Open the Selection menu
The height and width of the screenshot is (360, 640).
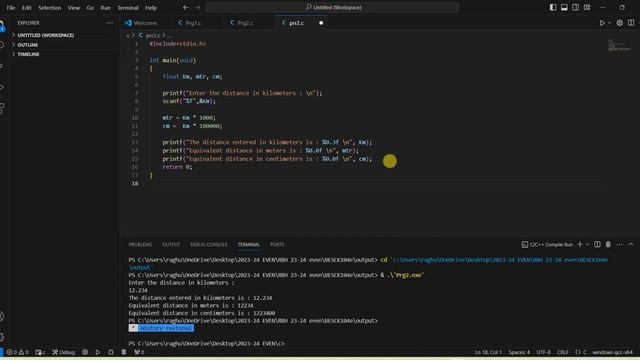pyautogui.click(x=49, y=8)
